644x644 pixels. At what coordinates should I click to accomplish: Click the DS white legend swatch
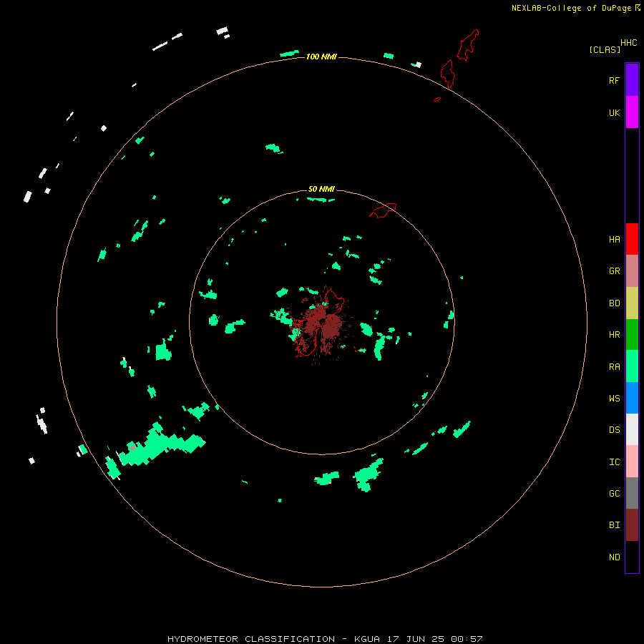point(632,429)
